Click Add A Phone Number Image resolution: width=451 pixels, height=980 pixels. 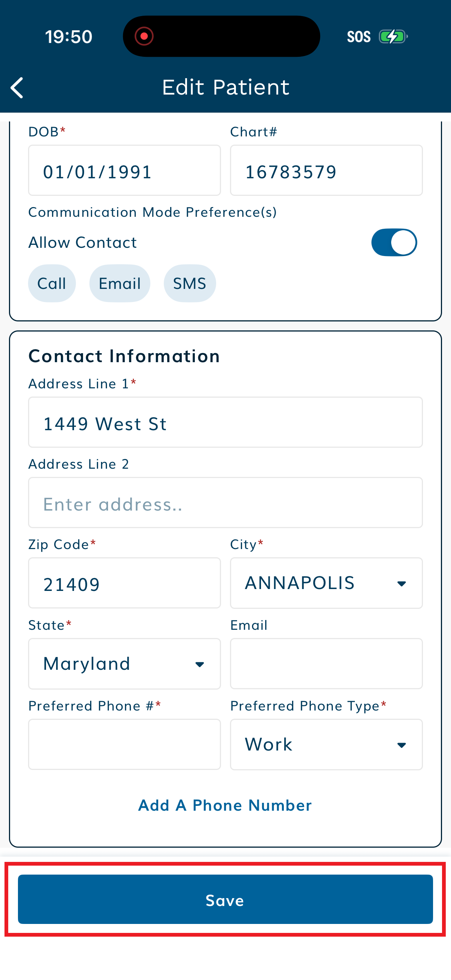pyautogui.click(x=225, y=805)
